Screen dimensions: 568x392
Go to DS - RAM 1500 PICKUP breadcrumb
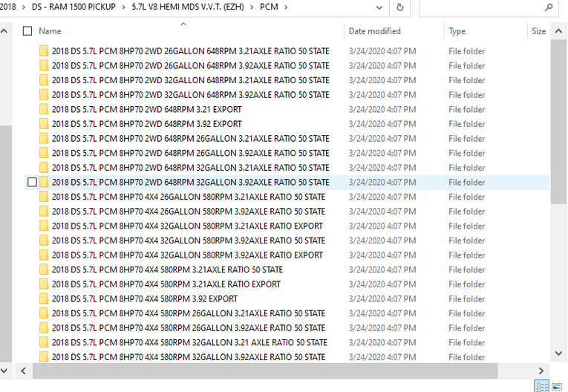click(74, 7)
